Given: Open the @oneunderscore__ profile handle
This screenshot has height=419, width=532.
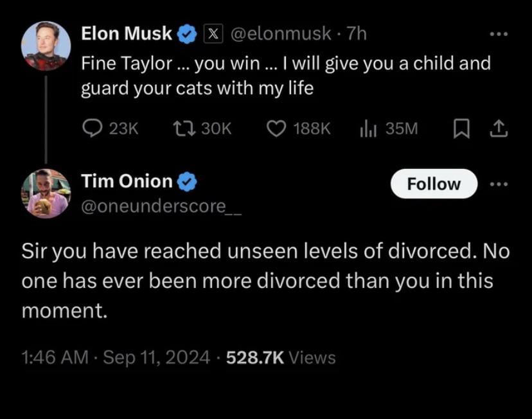Looking at the screenshot, I should coord(162,205).
